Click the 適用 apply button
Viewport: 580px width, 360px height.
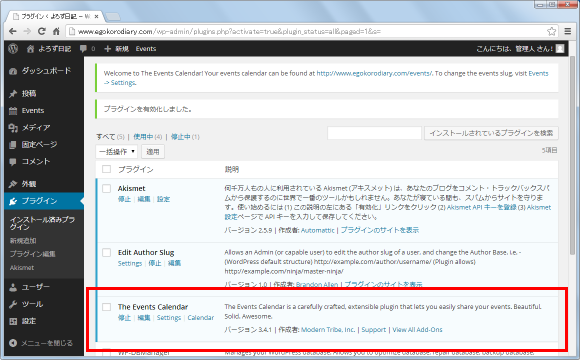coord(153,152)
